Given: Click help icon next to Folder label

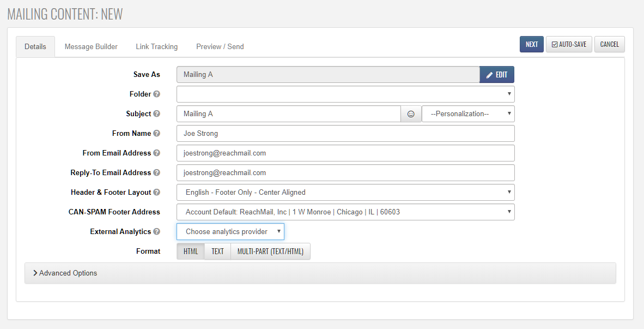Looking at the screenshot, I should (x=156, y=94).
